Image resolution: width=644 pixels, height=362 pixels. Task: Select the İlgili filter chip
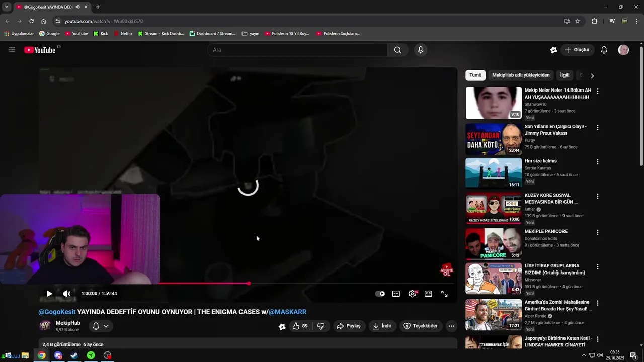[565, 75]
